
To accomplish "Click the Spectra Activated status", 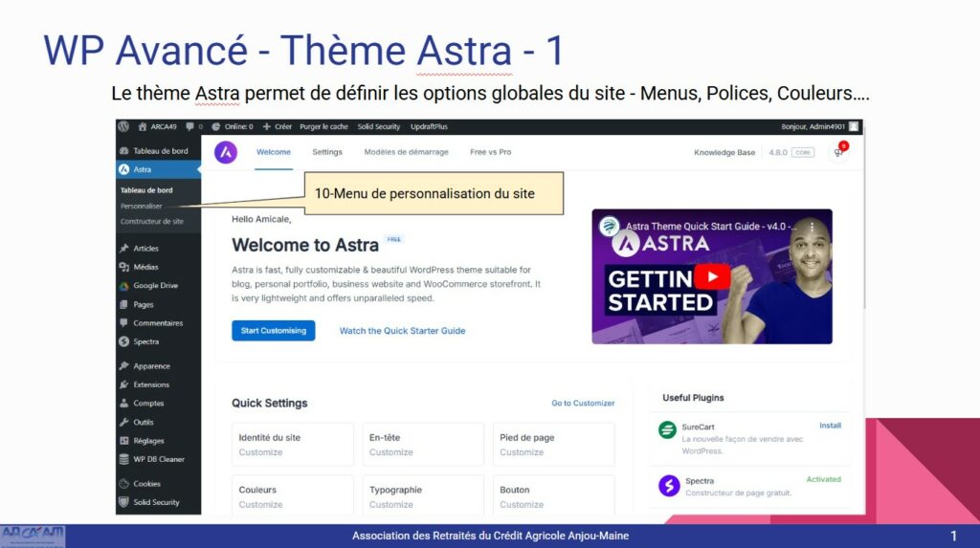I will 823,479.
